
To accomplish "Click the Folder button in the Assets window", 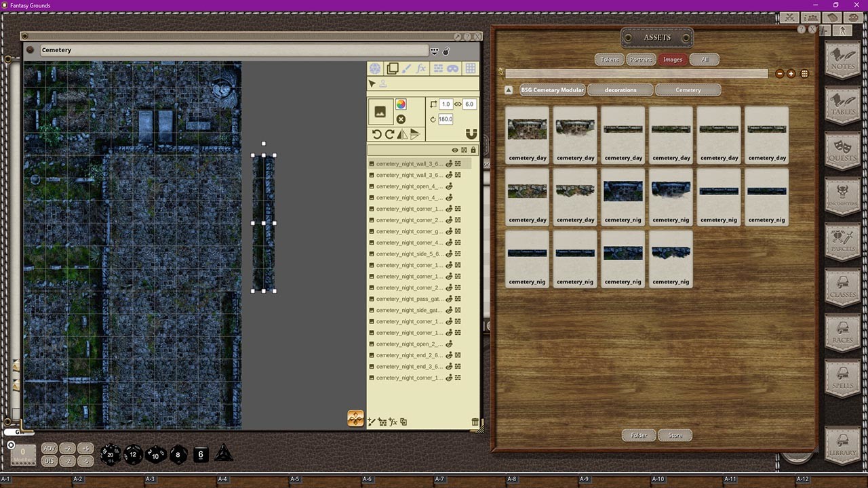I will click(638, 435).
